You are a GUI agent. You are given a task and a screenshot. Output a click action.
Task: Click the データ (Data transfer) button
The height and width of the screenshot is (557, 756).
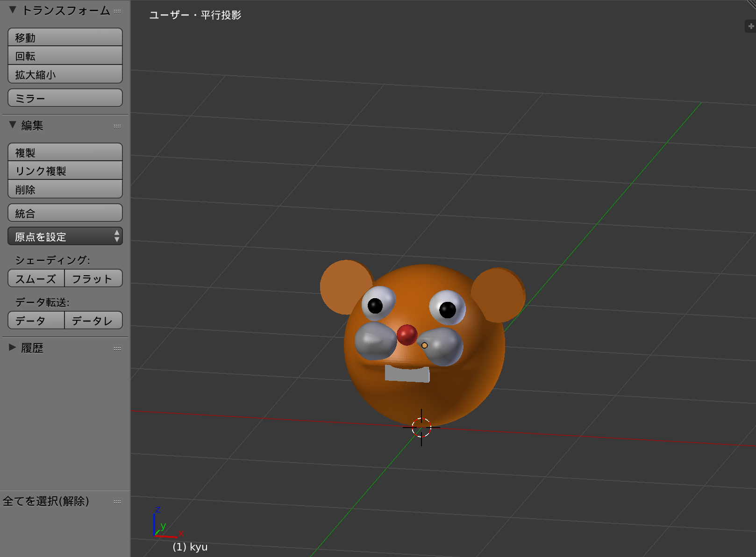[x=36, y=321]
